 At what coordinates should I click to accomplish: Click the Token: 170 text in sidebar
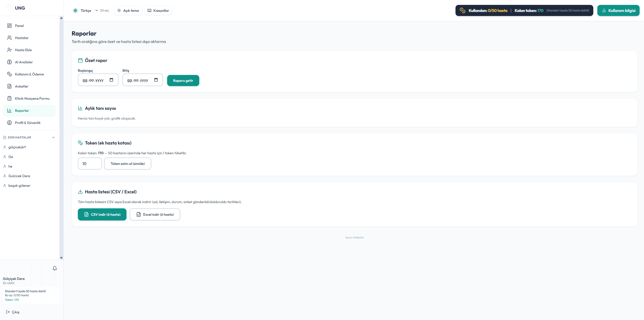pos(12,300)
